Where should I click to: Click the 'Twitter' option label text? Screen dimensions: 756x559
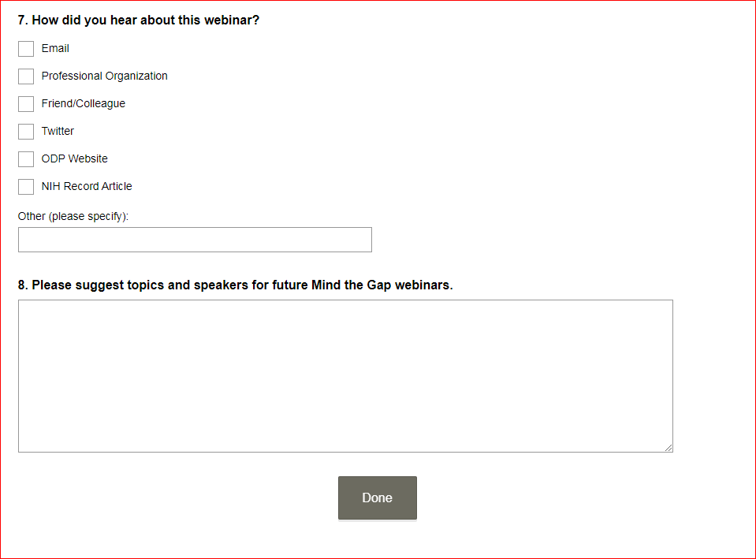pyautogui.click(x=58, y=132)
